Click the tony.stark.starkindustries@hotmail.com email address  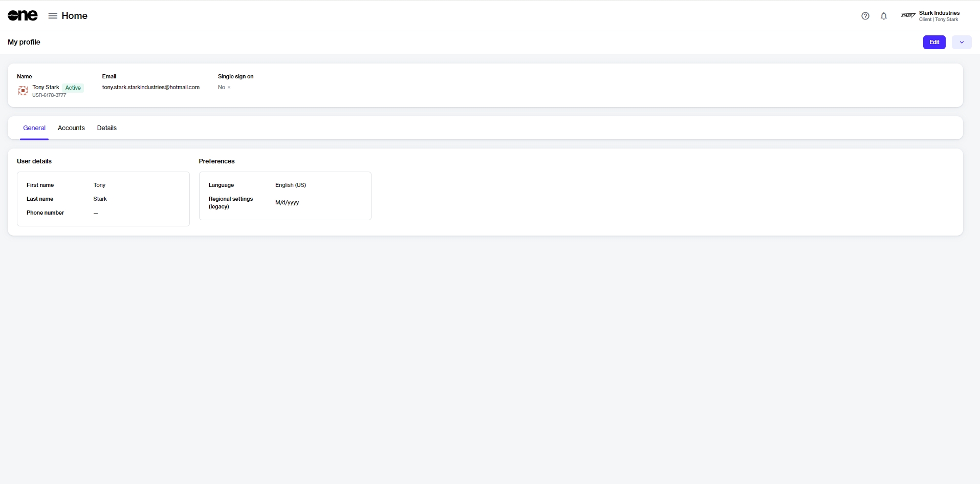coord(150,87)
